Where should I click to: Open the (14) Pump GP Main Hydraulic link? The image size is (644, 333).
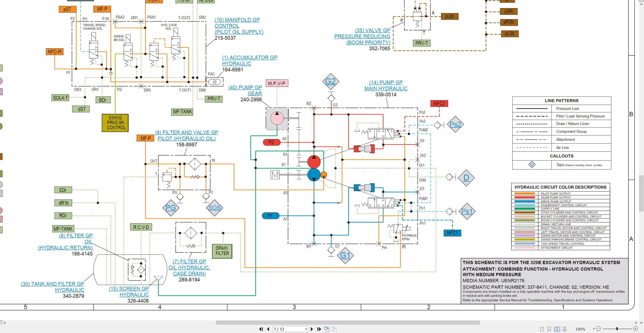pyautogui.click(x=386, y=85)
